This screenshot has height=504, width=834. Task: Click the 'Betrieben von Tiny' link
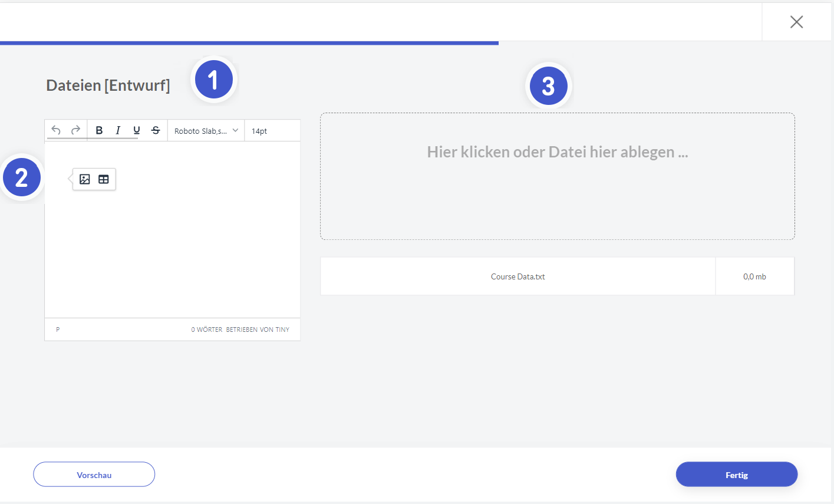(258, 330)
